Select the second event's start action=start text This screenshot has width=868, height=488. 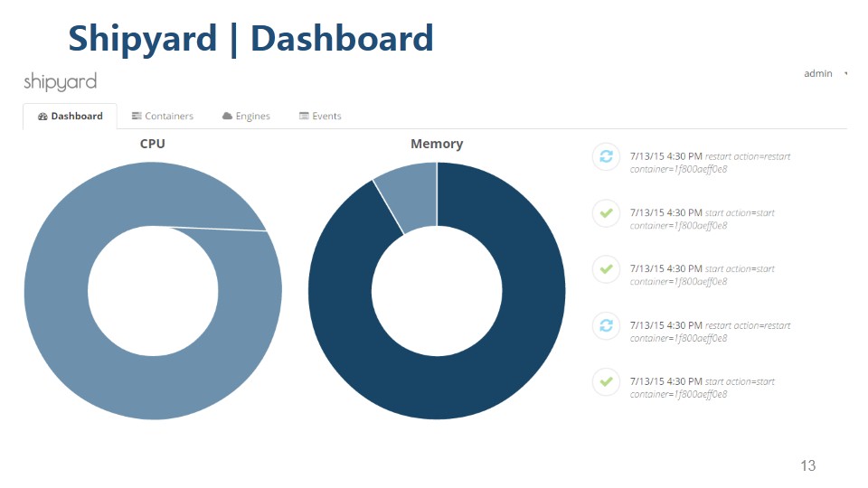740,213
